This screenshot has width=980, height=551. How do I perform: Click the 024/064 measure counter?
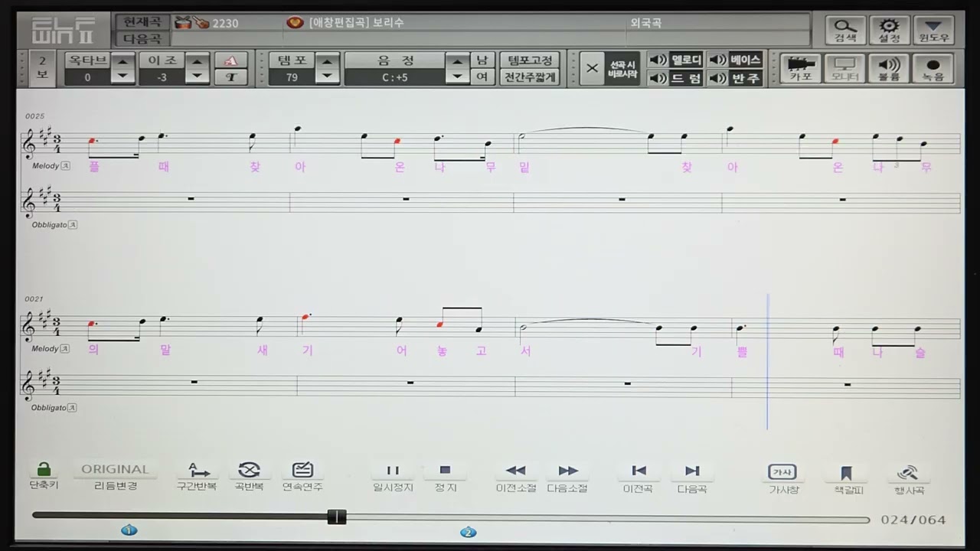click(913, 520)
